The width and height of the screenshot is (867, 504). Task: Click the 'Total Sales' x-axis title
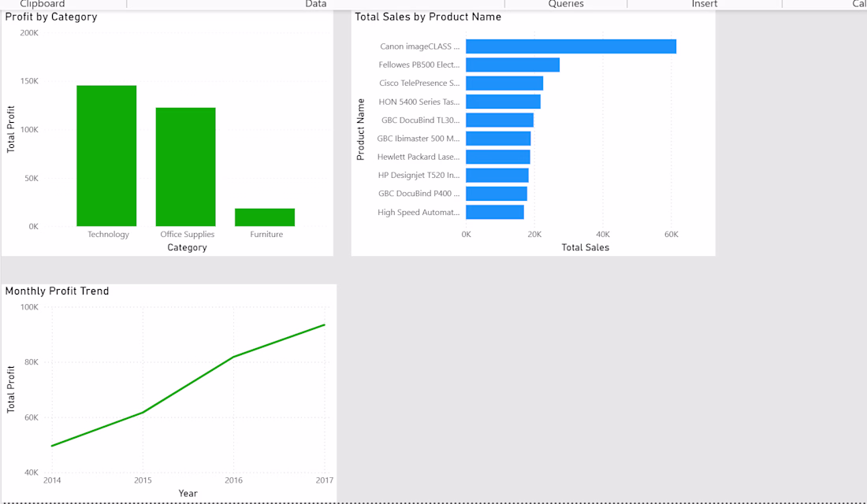pyautogui.click(x=586, y=247)
